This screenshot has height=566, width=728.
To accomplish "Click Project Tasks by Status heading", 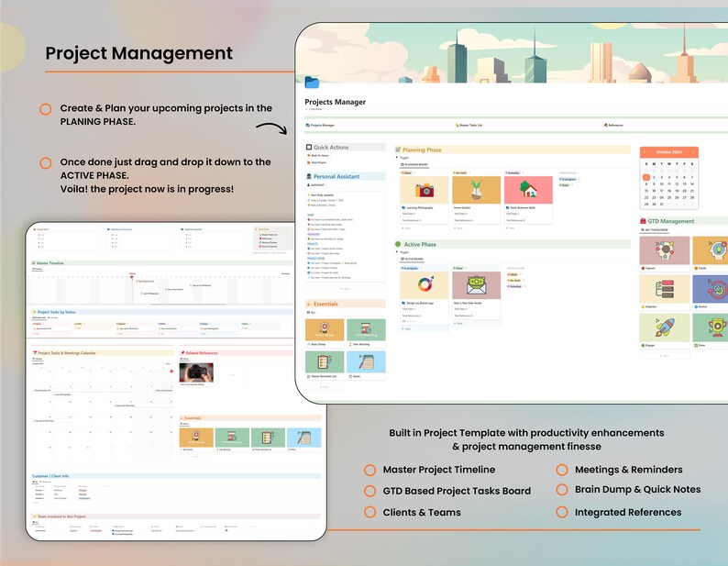I will [x=56, y=312].
